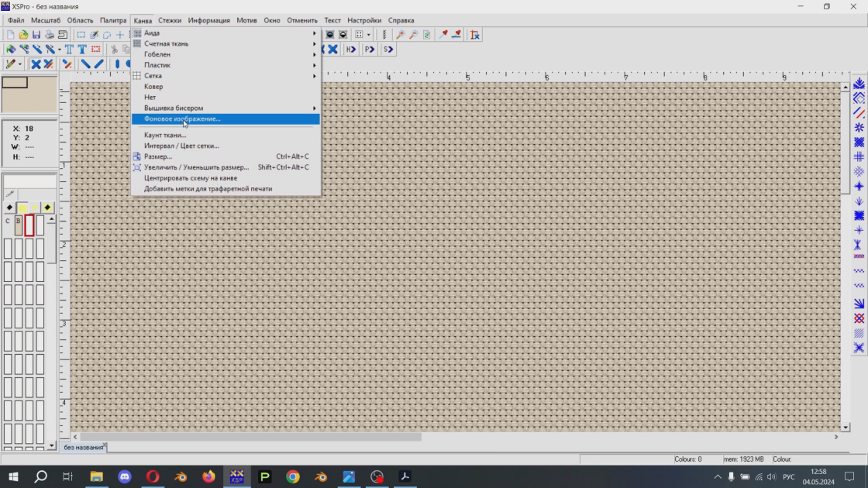Toggle black diamond on yellow view
The width and height of the screenshot is (868, 488).
[x=47, y=208]
